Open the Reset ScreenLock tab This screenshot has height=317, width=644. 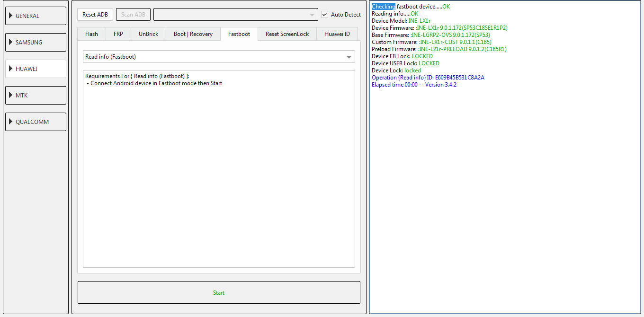(x=287, y=34)
